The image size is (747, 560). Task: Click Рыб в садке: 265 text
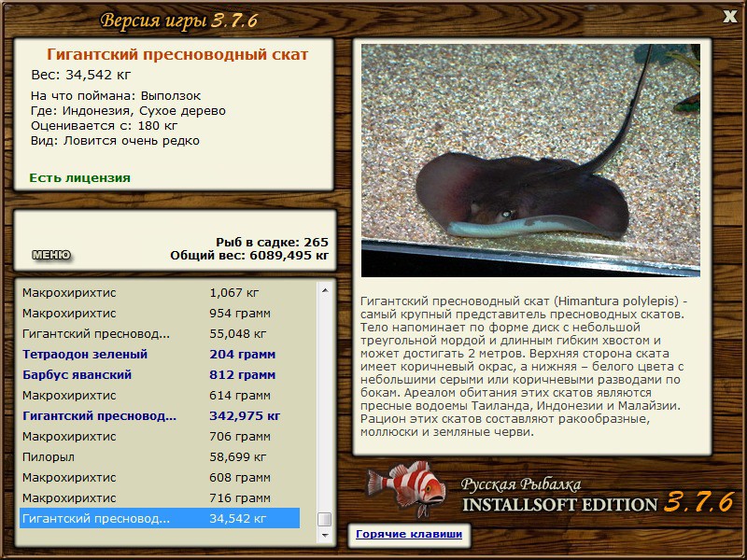click(x=272, y=242)
